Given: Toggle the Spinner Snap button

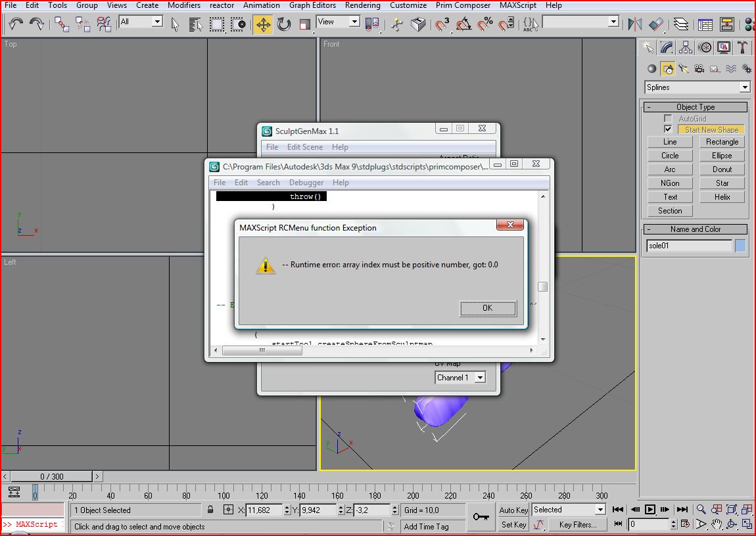Looking at the screenshot, I should coord(506,24).
